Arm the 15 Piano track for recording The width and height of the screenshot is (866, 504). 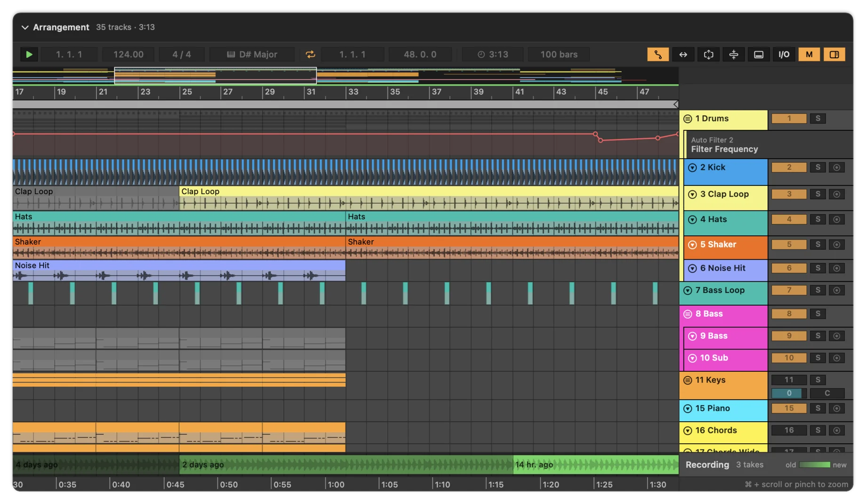coord(836,408)
